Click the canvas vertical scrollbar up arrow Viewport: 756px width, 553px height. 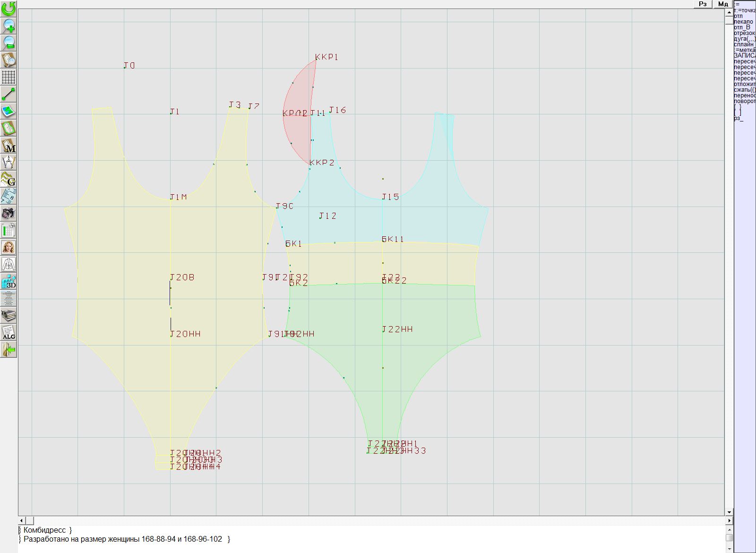tap(729, 12)
